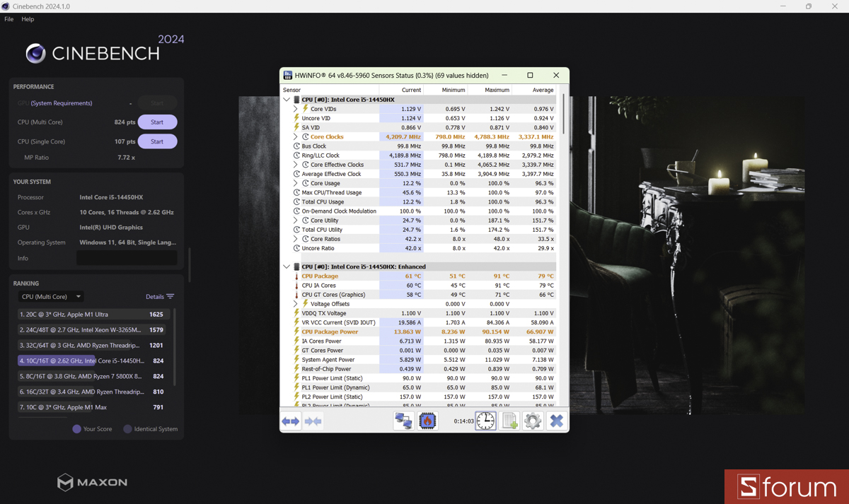Screen dimensions: 849x504
Task: Click the Maximum column header in HWiNFO
Action: [x=489, y=90]
